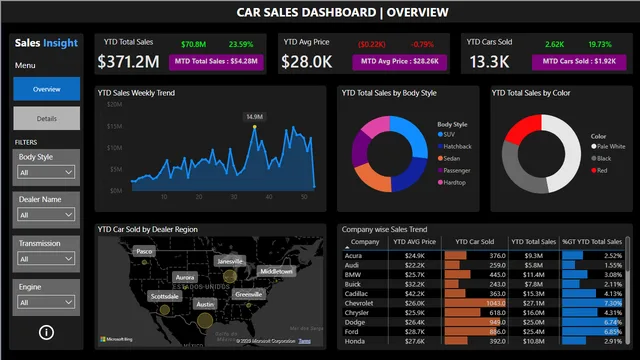Select the BMW row in company table
The height and width of the screenshot is (360, 640).
click(x=483, y=275)
